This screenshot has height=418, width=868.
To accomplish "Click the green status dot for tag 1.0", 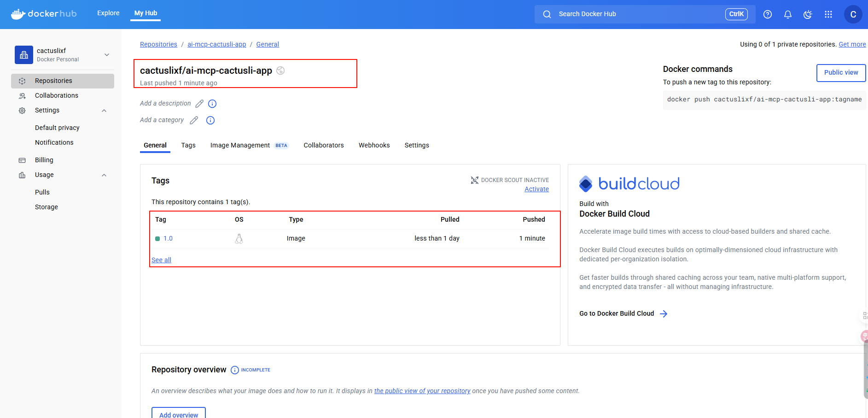I will (x=157, y=239).
